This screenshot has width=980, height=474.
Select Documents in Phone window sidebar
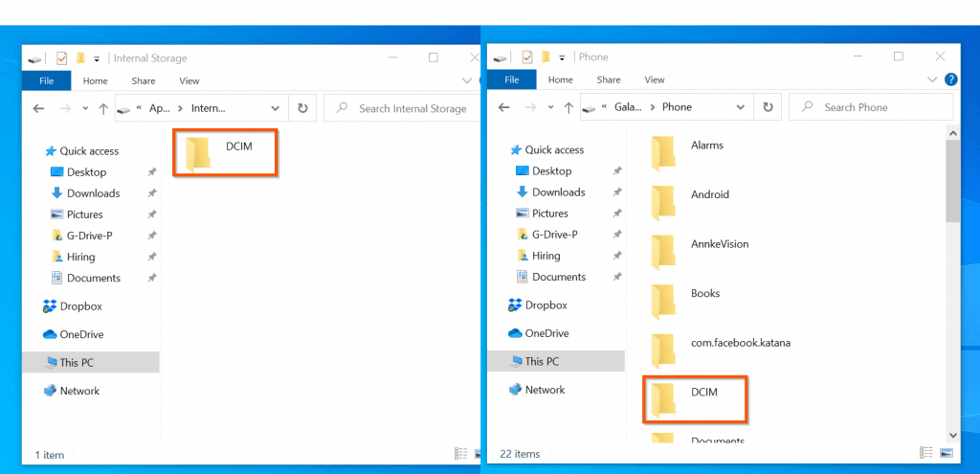point(550,277)
